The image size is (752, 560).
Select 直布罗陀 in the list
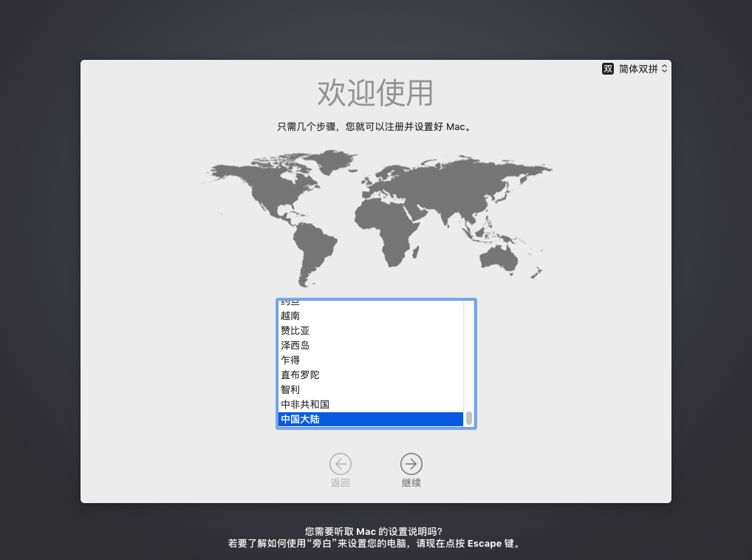coord(300,375)
